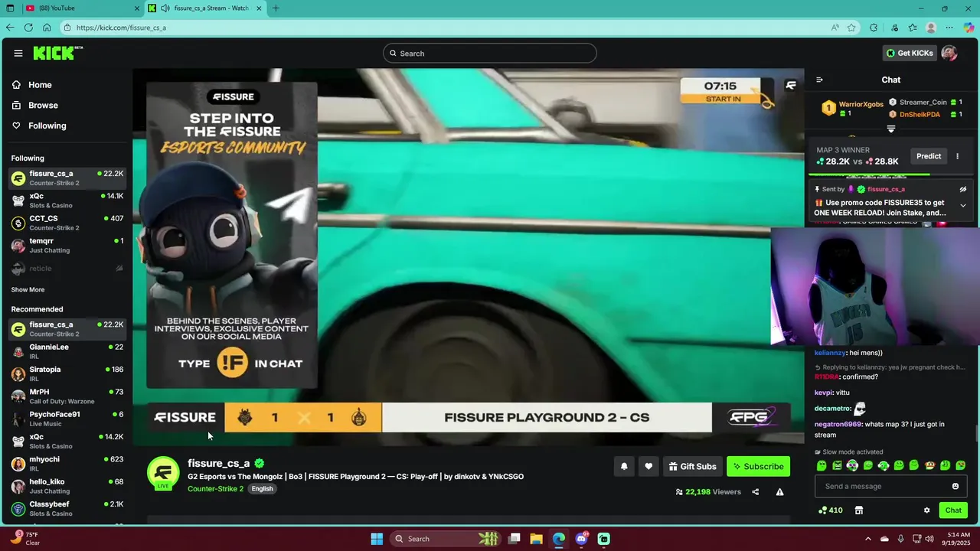Screen dimensions: 980x551
Task: Hide the pinned chat message
Action: (963, 189)
